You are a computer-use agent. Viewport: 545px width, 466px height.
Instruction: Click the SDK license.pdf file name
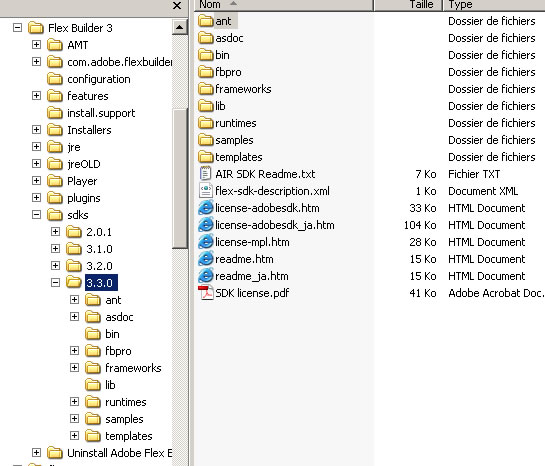252,293
